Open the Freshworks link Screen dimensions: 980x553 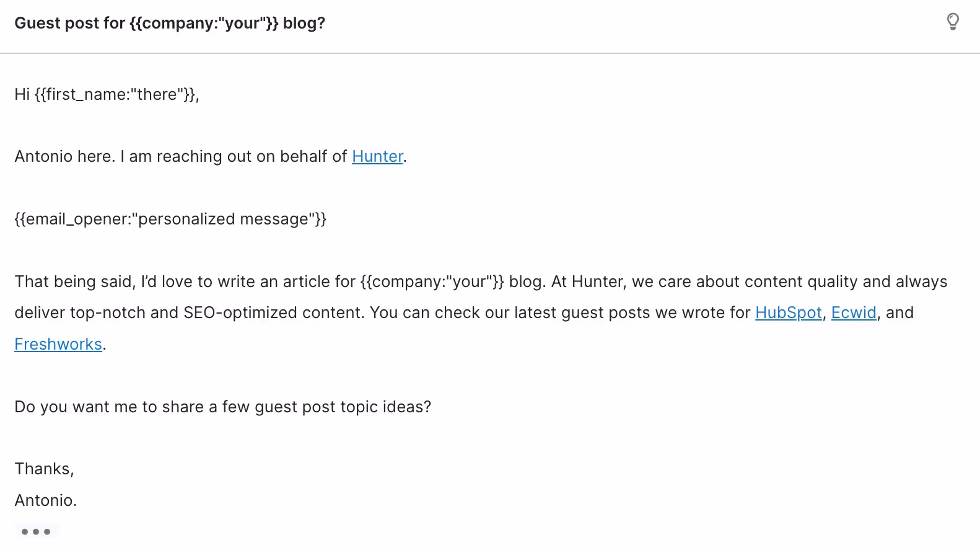point(58,344)
